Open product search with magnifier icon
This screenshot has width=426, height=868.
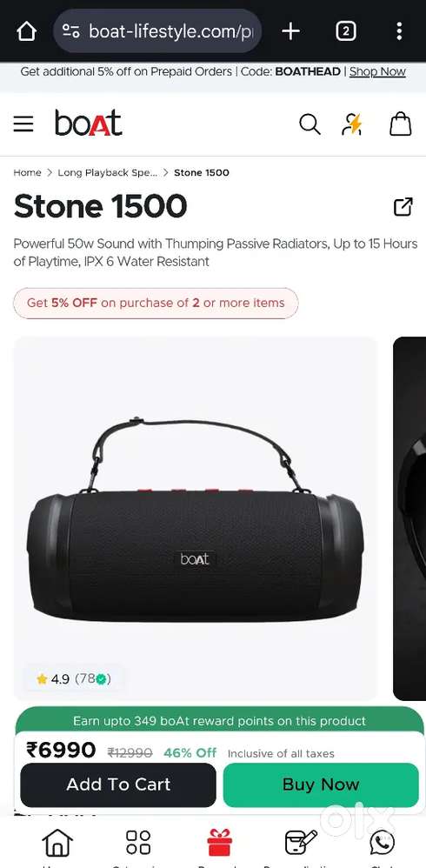pyautogui.click(x=310, y=124)
